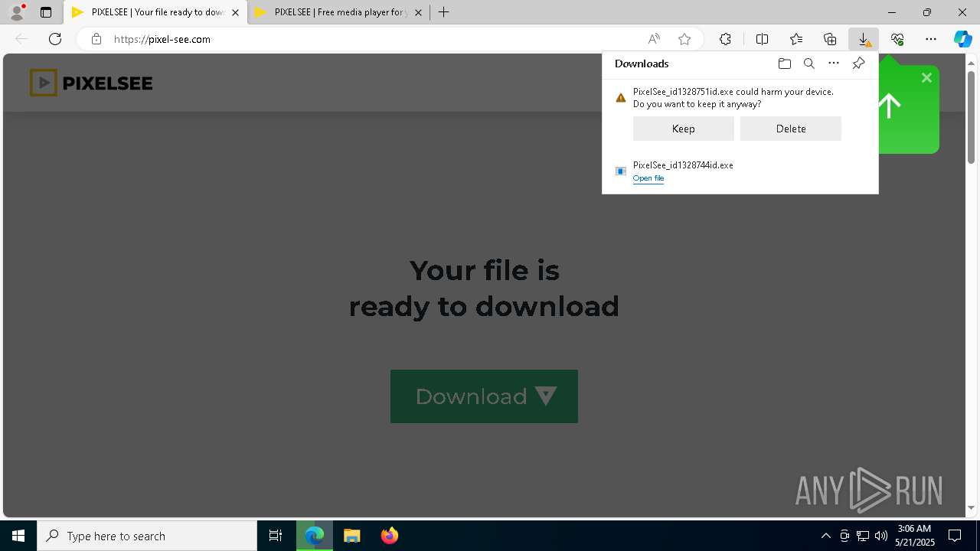Open the browser profile icon
This screenshot has width=980, height=551.
coord(17,12)
